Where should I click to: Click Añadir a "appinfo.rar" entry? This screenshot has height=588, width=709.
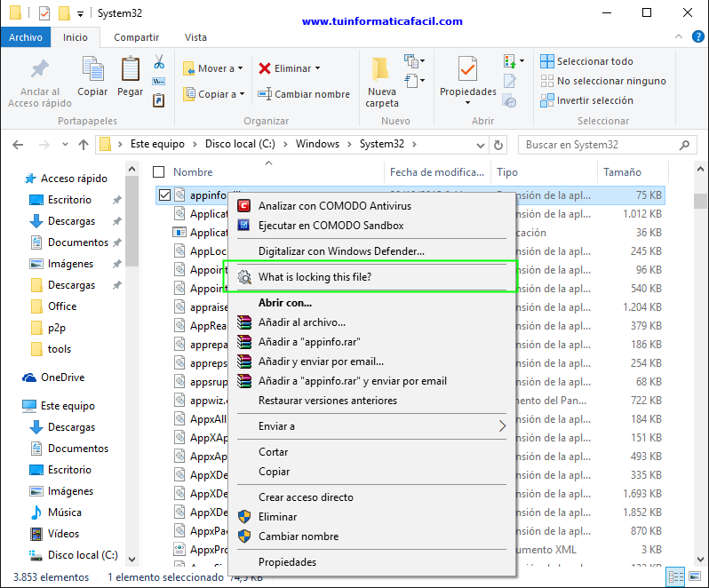point(371,342)
